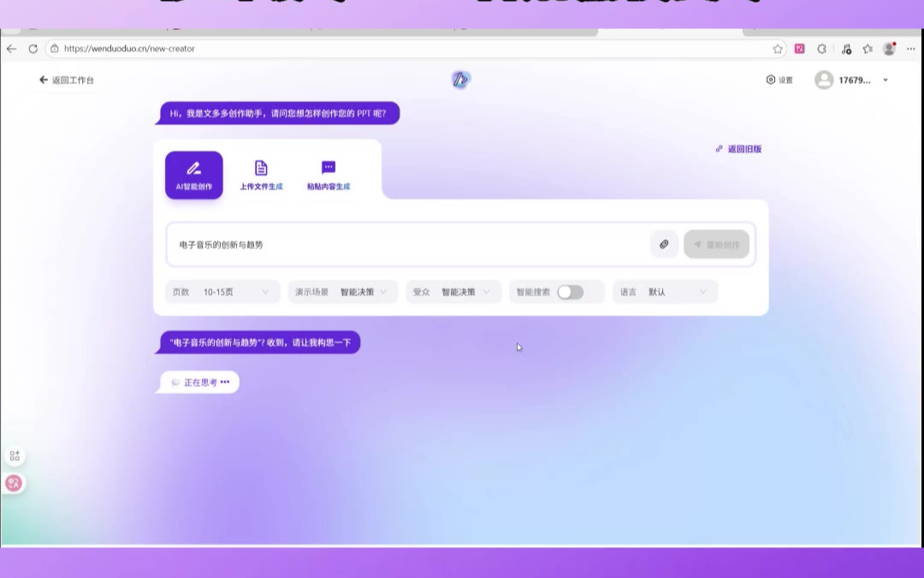
Task: Expand the 页数 10-15页 dropdown
Action: [x=222, y=292]
